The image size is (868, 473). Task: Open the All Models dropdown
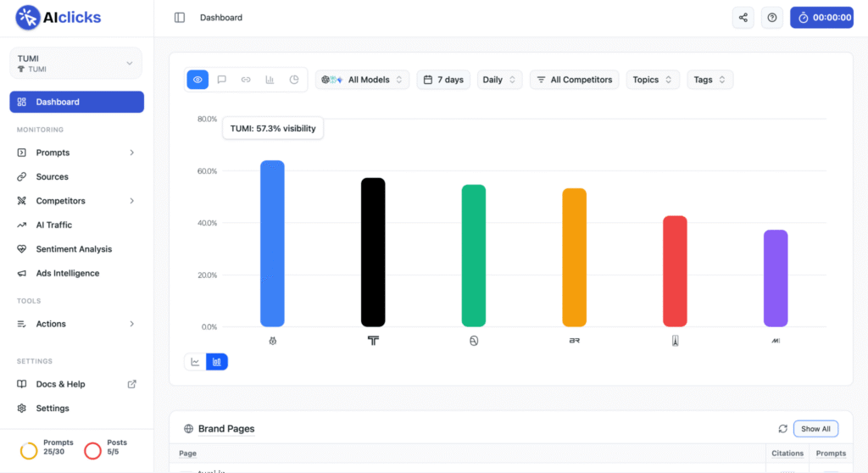click(x=362, y=80)
